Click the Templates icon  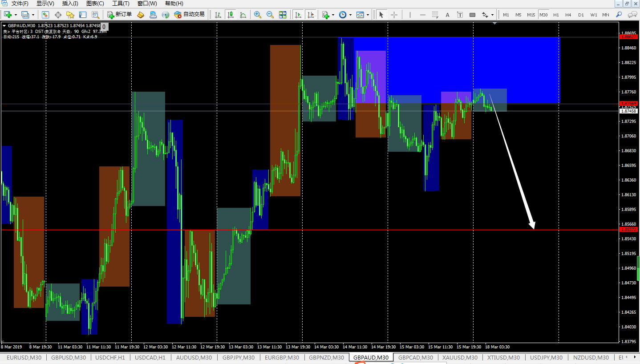(360, 15)
